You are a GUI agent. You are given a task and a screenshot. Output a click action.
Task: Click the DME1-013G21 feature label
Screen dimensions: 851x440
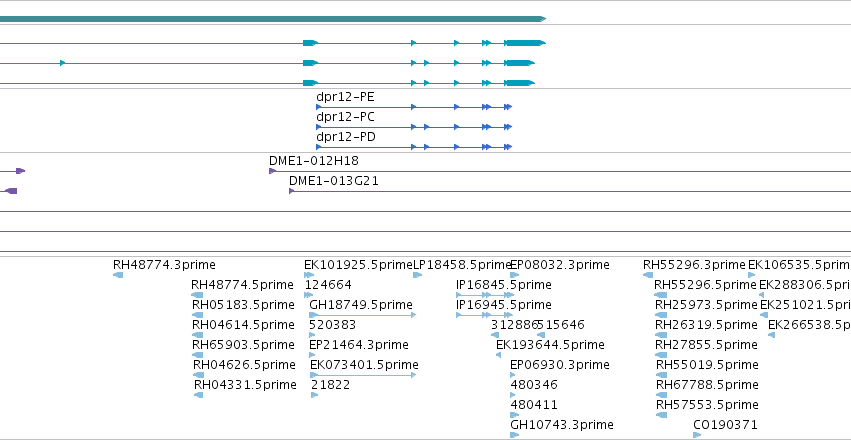click(x=334, y=181)
